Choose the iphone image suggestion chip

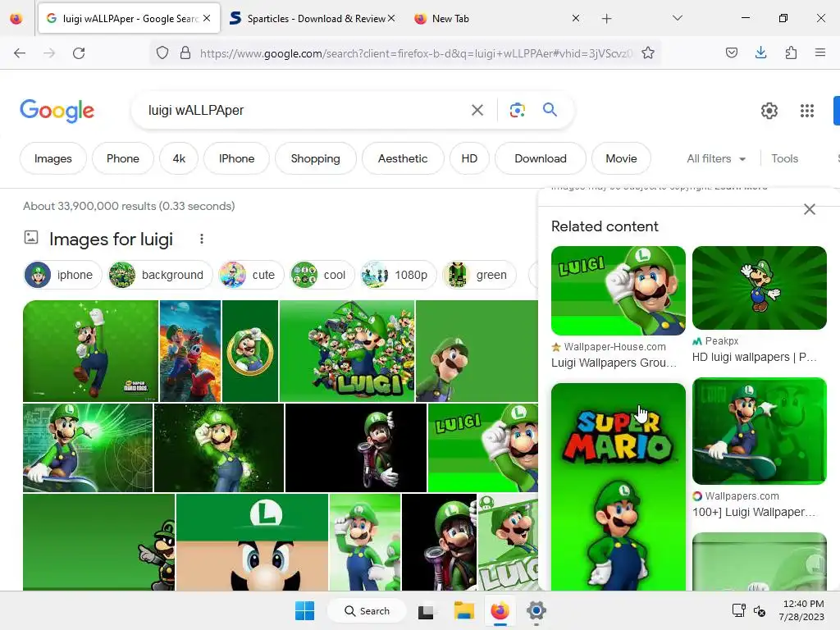coord(62,275)
